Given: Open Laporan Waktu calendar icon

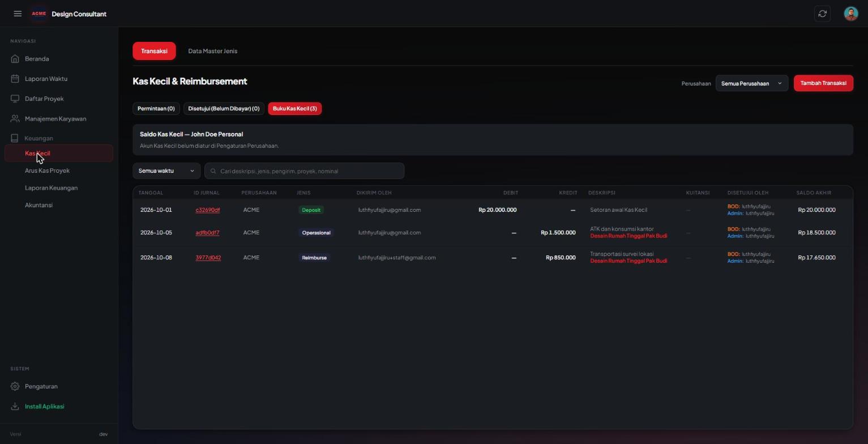Looking at the screenshot, I should click(x=15, y=79).
